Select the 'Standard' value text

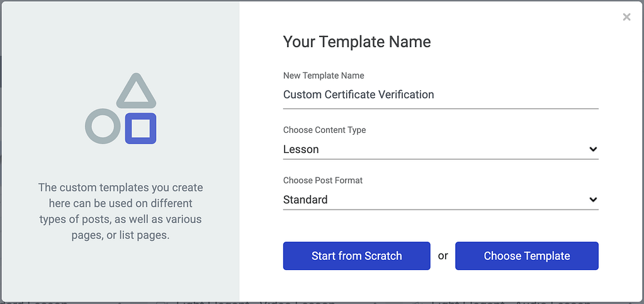(x=305, y=200)
